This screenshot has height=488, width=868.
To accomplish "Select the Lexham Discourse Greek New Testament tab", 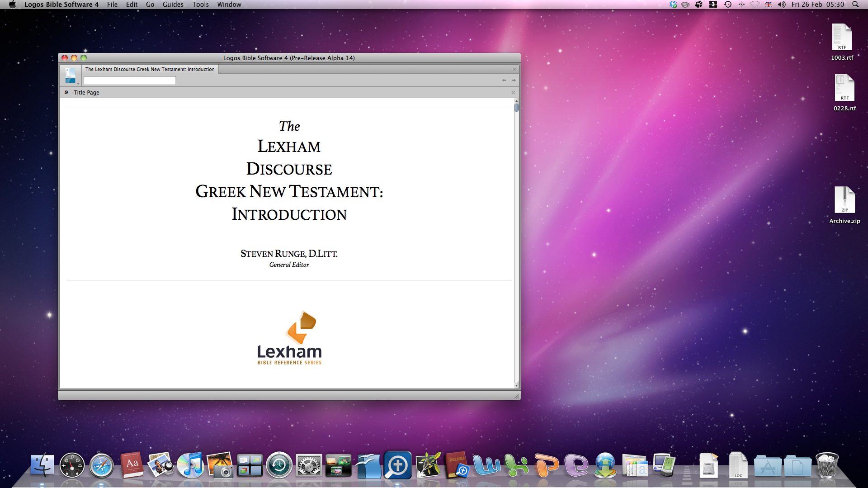I will coord(150,69).
